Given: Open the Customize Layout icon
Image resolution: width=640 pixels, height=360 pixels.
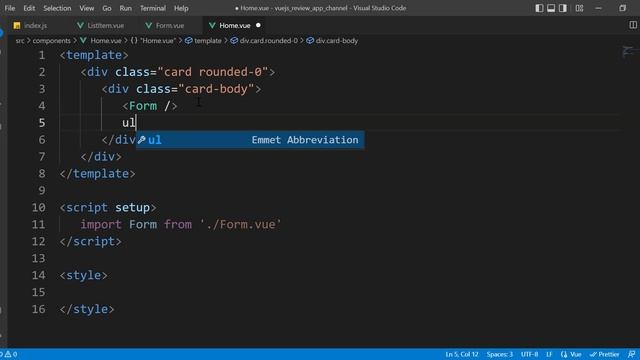Looking at the screenshot, I should [579, 8].
